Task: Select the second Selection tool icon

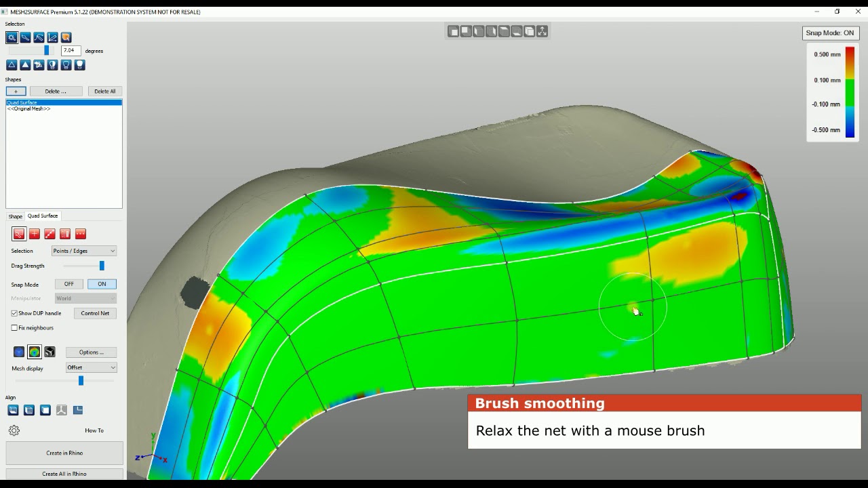Action: point(25,37)
